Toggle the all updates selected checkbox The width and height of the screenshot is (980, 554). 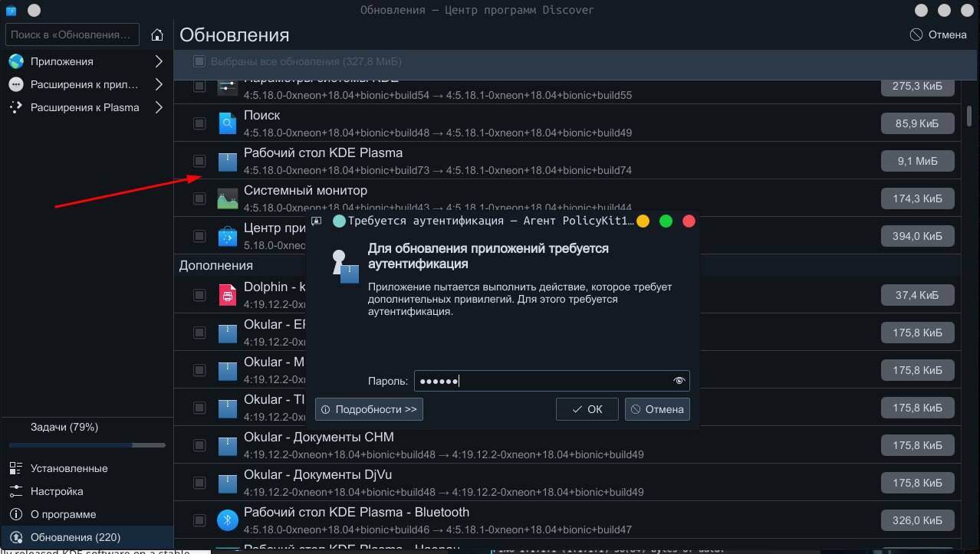coord(199,61)
